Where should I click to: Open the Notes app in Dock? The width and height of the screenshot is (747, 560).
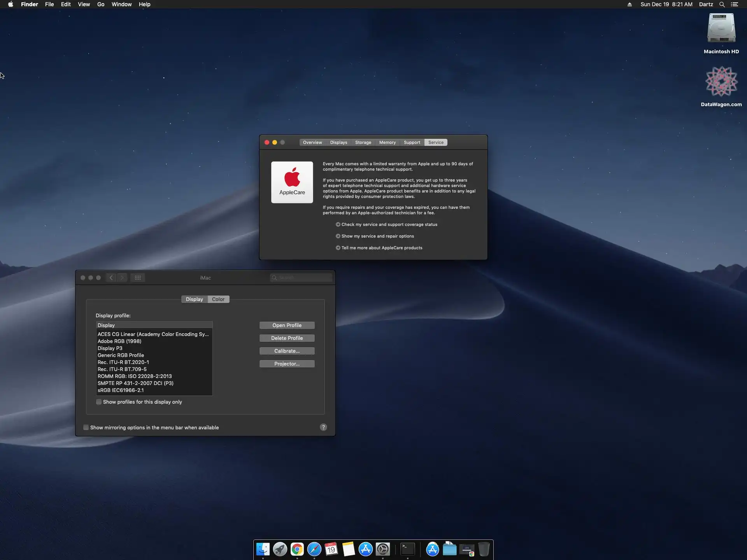pyautogui.click(x=348, y=549)
